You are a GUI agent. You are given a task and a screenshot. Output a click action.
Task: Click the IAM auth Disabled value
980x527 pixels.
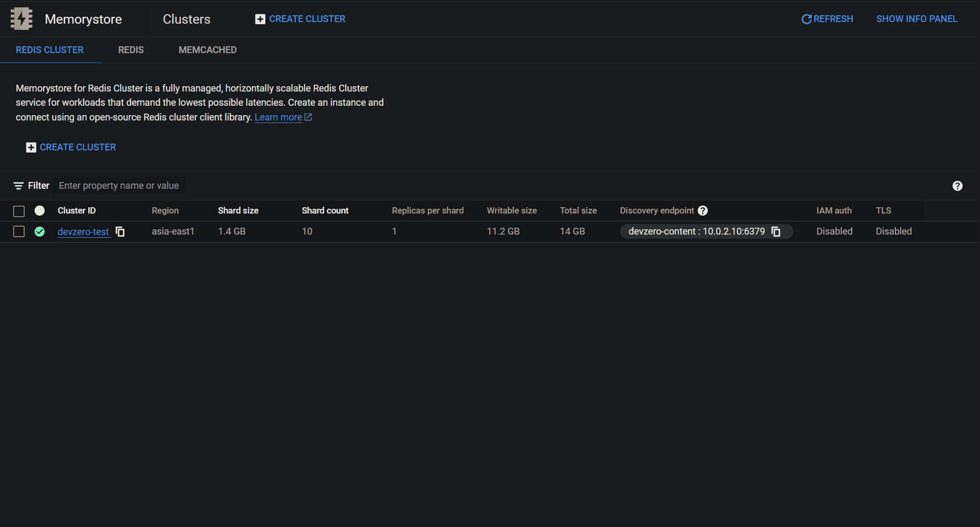click(x=834, y=231)
